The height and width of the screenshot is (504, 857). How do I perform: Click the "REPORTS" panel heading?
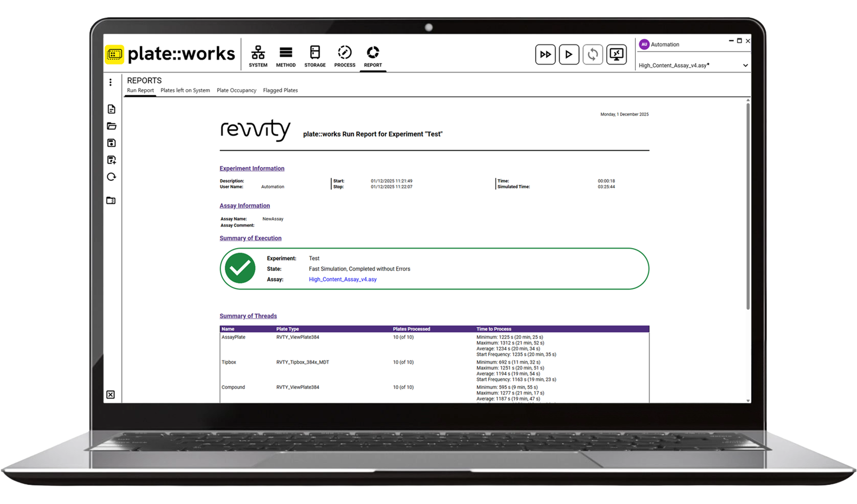(x=144, y=81)
